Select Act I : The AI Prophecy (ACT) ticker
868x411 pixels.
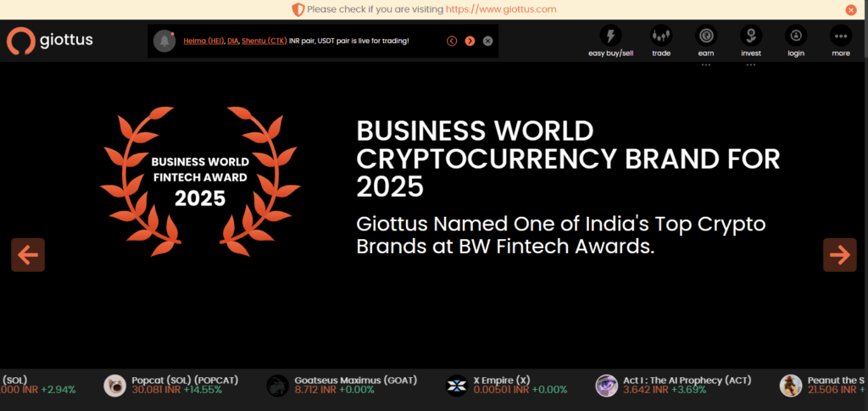(x=687, y=380)
